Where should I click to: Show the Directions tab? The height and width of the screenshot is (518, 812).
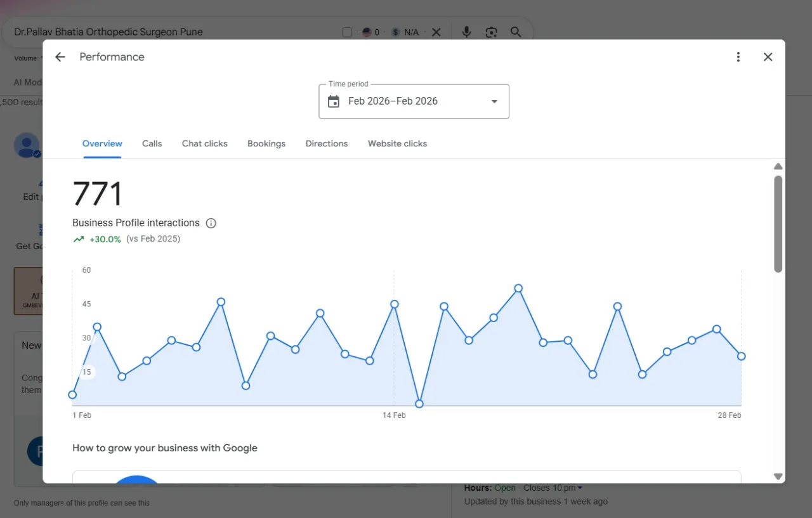point(327,143)
